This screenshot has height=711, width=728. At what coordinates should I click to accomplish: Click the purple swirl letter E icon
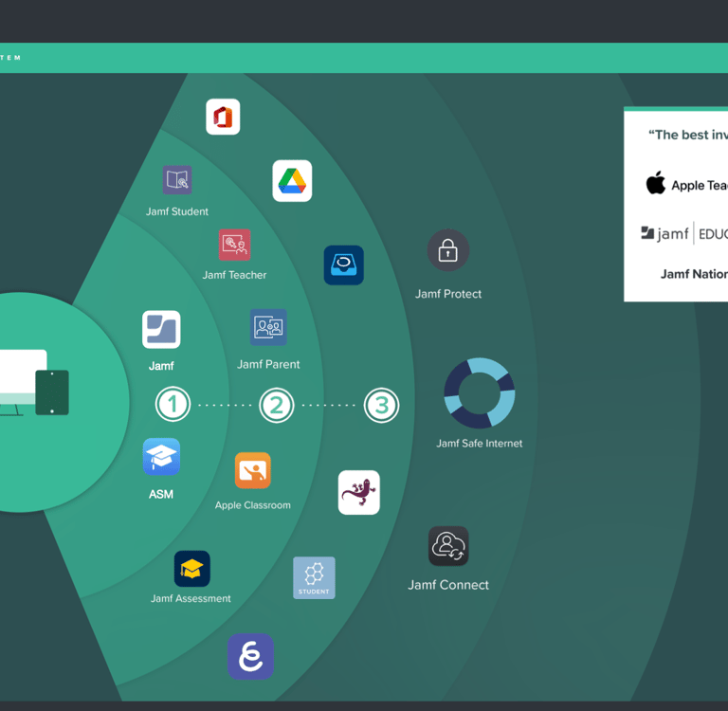[x=250, y=656]
